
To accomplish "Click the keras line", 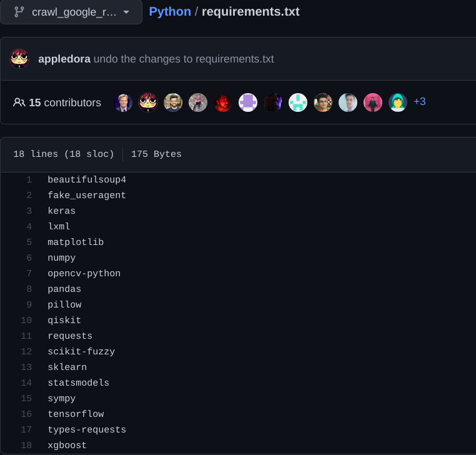I will (x=62, y=211).
